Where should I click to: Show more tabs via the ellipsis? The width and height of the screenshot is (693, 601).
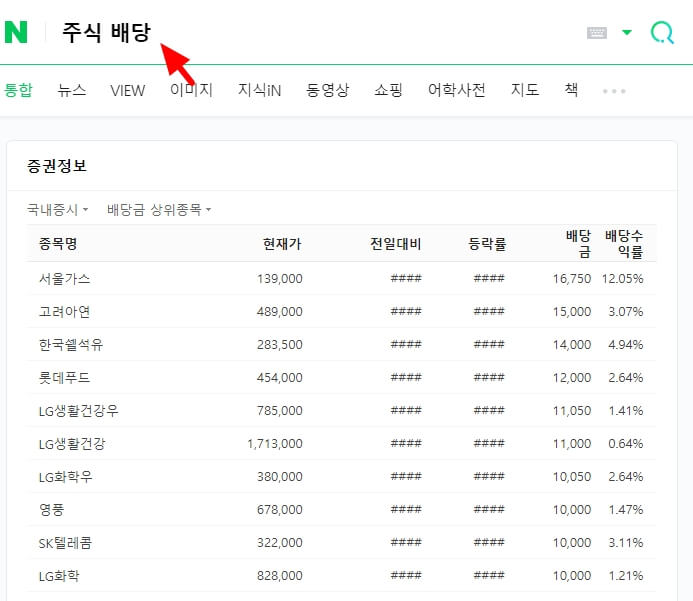614,91
